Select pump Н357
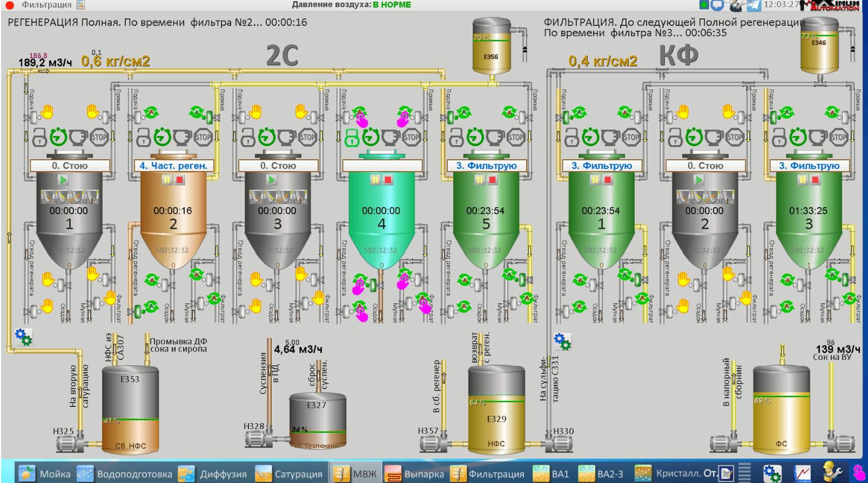 click(434, 443)
